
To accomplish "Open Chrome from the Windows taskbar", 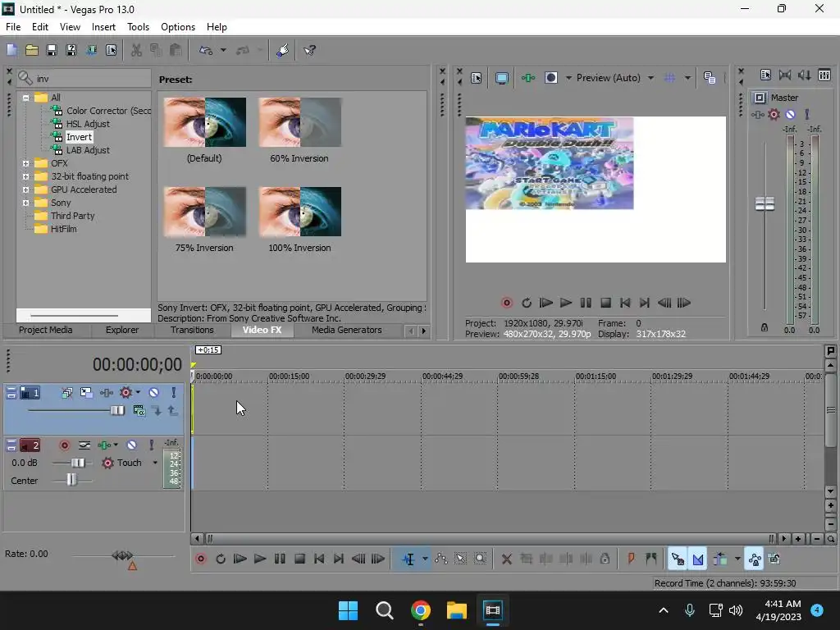I will (421, 610).
